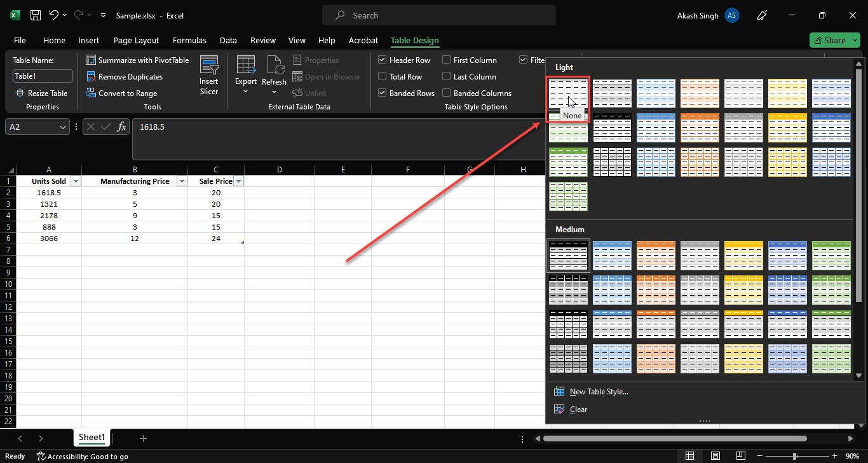Select the None table style swatch
Viewport: 868px width, 463px height.
[x=568, y=93]
